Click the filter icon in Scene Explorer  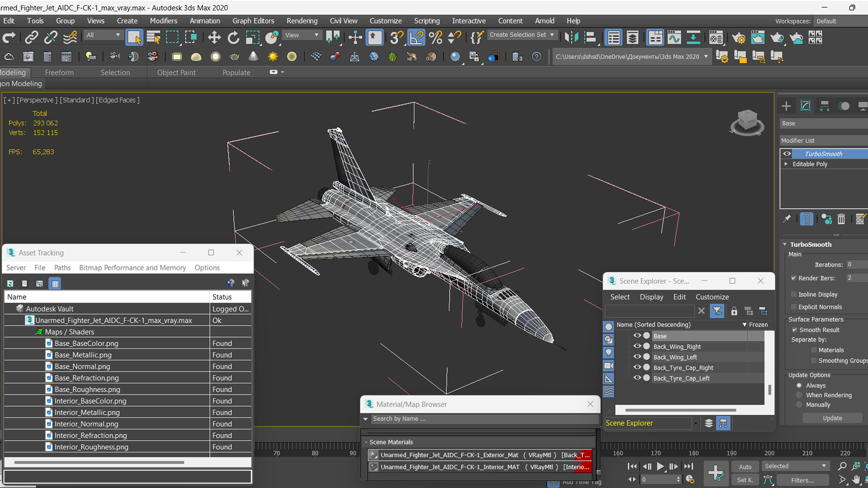tap(717, 311)
